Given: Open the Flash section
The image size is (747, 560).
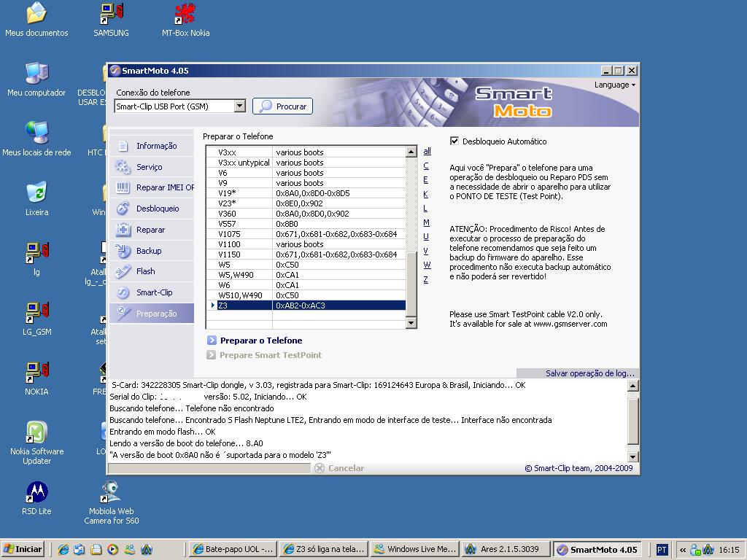Looking at the screenshot, I should tap(152, 271).
